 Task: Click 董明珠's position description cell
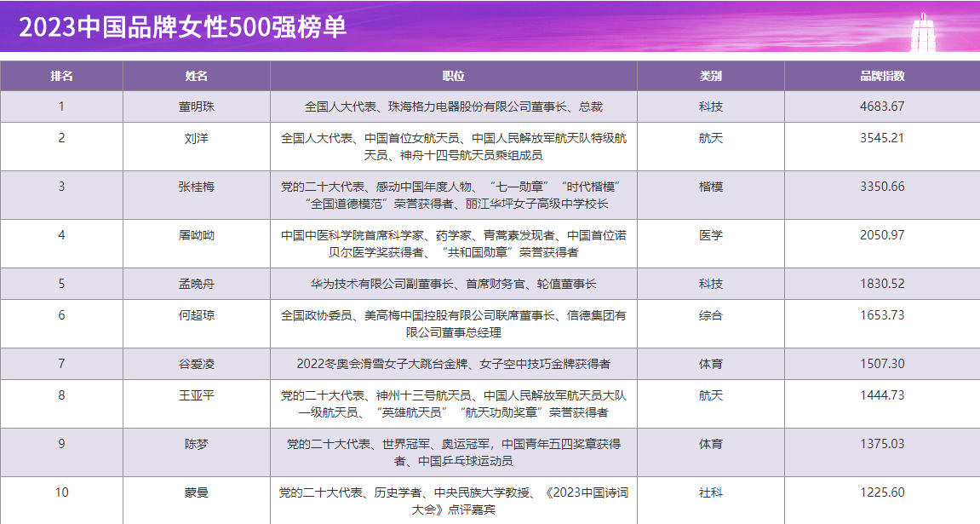[x=453, y=107]
